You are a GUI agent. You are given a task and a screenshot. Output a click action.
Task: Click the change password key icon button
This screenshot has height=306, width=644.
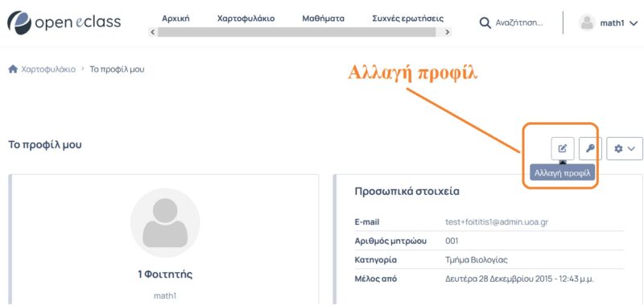[590, 149]
